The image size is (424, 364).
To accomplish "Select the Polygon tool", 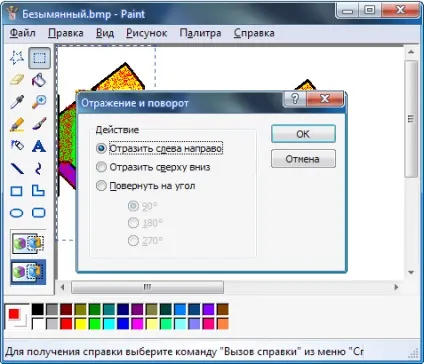I will coord(39,191).
